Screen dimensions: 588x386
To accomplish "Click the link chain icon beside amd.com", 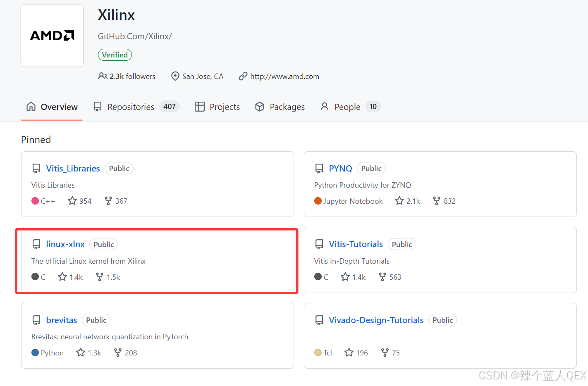I will [243, 76].
